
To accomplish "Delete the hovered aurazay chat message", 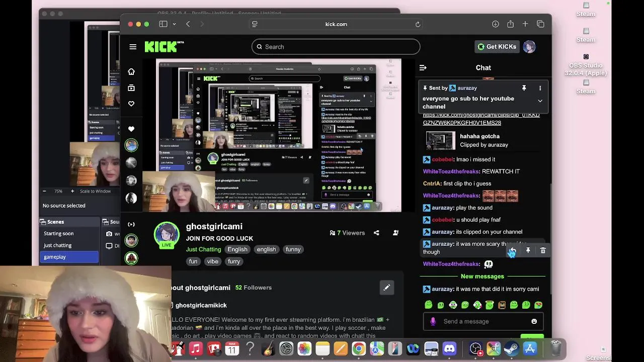I will pyautogui.click(x=543, y=250).
